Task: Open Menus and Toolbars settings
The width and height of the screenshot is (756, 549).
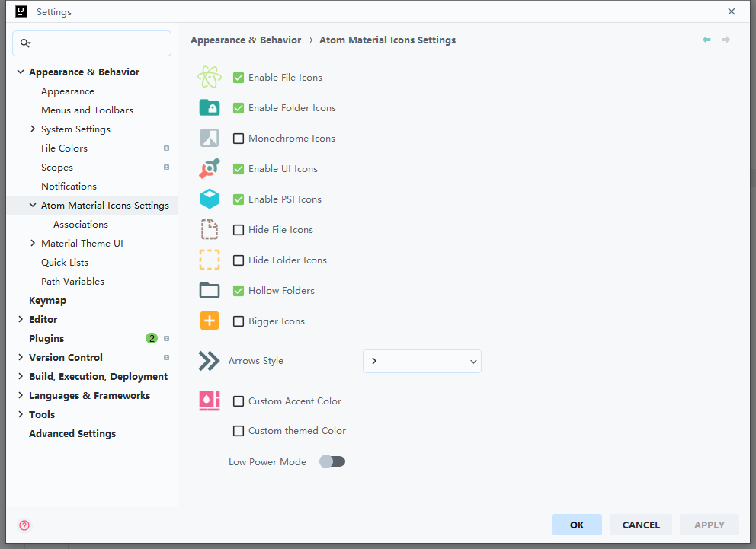Action: point(87,110)
